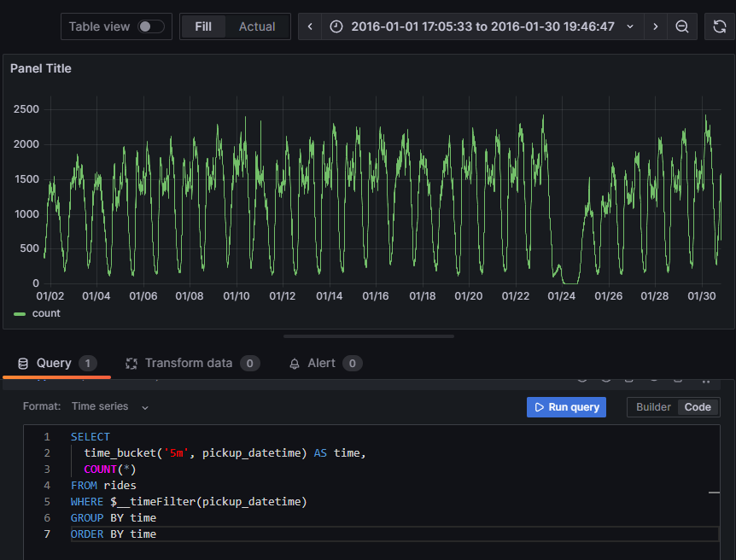This screenshot has width=736, height=560.
Task: Switch editor to Builder mode
Action: [653, 407]
